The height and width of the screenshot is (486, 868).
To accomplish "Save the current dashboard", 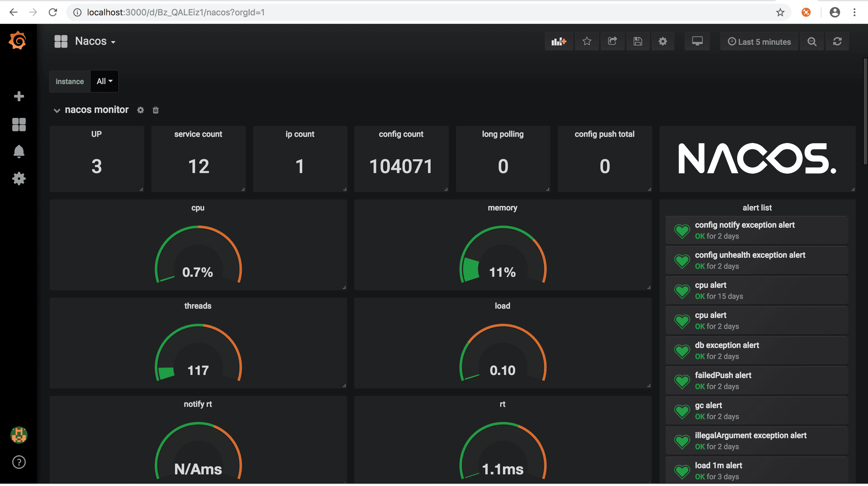I will point(638,41).
